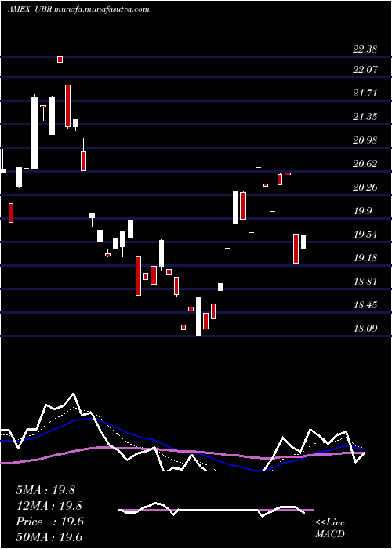
Task: Click the 22.07 price label
Action: coord(365,69)
